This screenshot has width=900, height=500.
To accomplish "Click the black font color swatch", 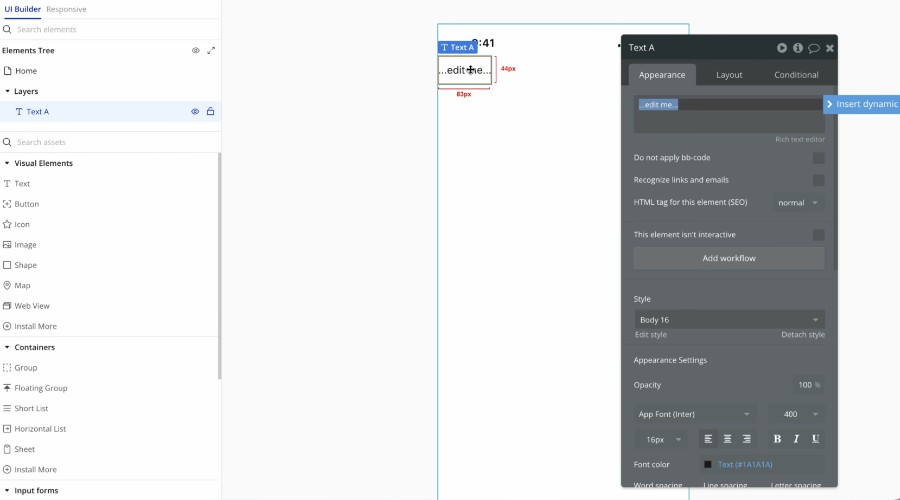I will click(x=708, y=464).
